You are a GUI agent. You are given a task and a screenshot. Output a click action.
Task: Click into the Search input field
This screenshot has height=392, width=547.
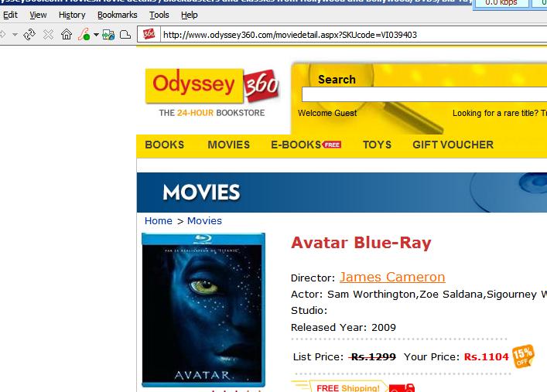point(424,94)
